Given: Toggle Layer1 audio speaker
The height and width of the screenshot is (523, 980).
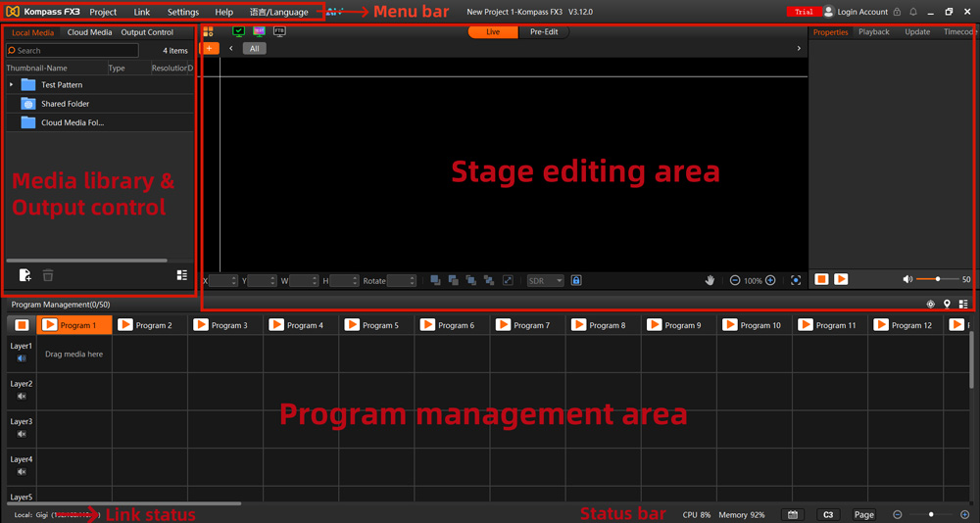Looking at the screenshot, I should (22, 358).
